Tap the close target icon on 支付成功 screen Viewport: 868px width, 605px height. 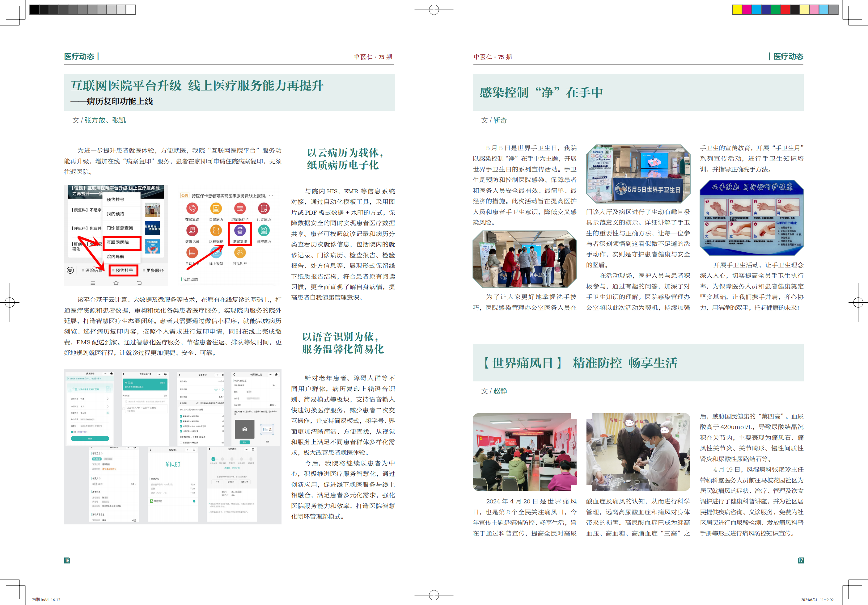click(253, 449)
